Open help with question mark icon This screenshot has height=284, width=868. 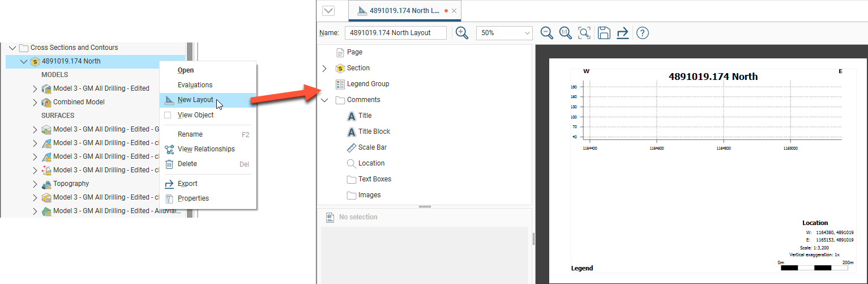click(642, 33)
